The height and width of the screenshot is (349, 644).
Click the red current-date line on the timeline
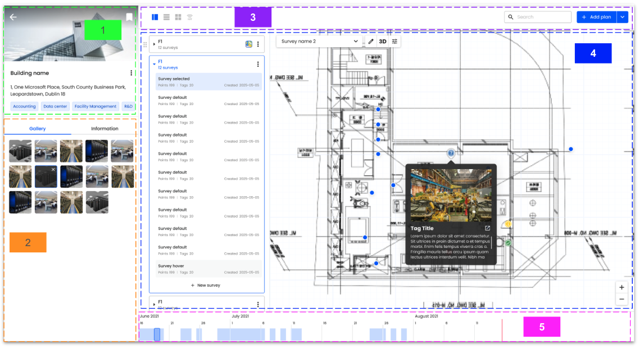[502, 330]
